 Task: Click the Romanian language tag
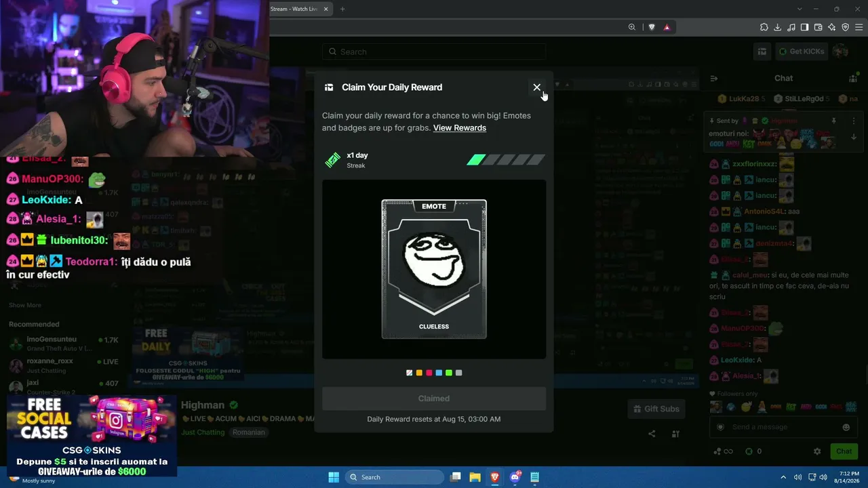coord(248,432)
